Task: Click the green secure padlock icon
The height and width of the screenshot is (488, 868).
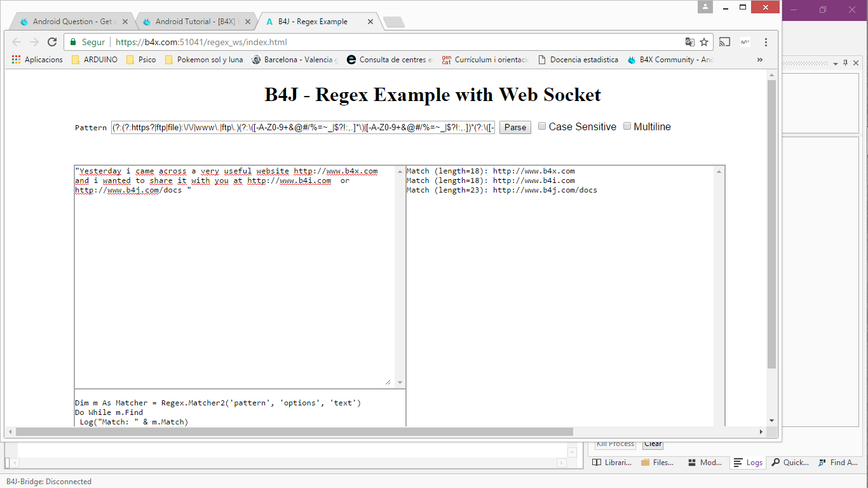Action: [73, 42]
